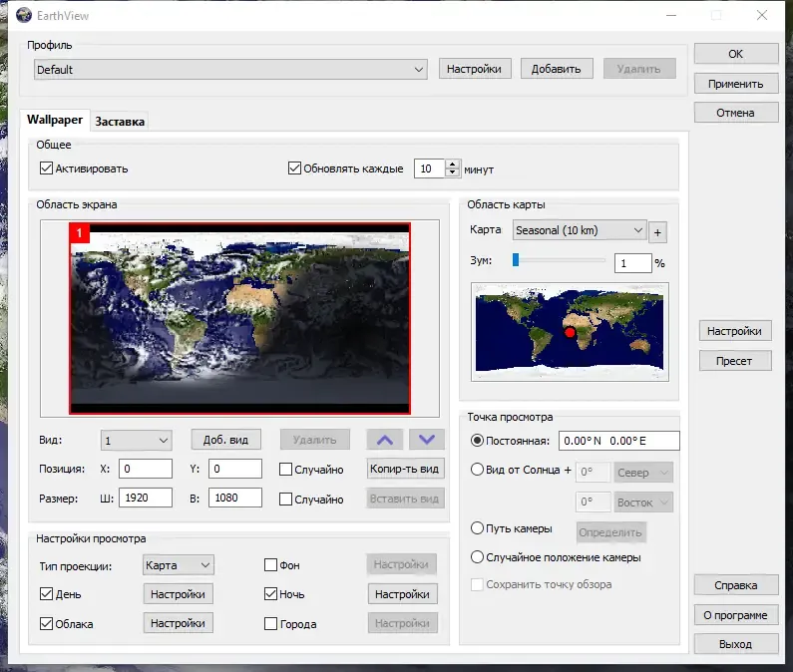This screenshot has height=672, width=793.
Task: Expand the Seasonal (10 km) map dropdown
Action: point(580,230)
